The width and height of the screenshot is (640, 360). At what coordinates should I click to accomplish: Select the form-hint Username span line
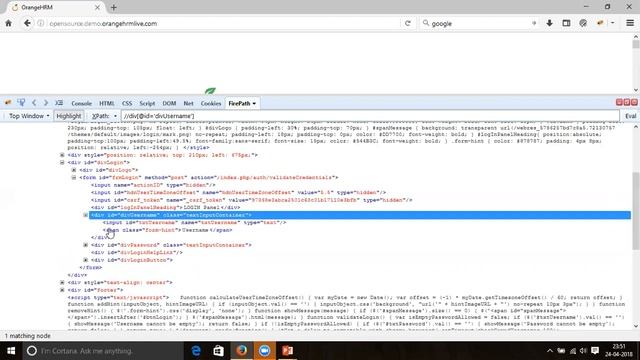(167, 230)
